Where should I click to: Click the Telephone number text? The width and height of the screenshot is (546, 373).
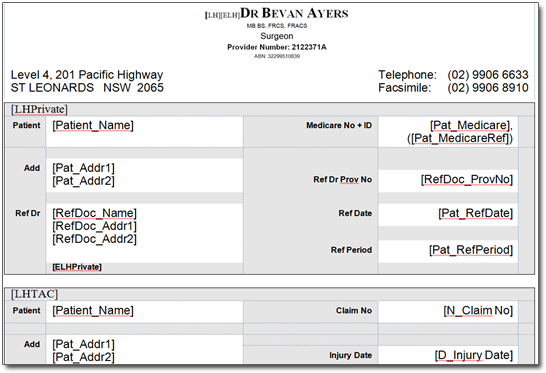(488, 75)
